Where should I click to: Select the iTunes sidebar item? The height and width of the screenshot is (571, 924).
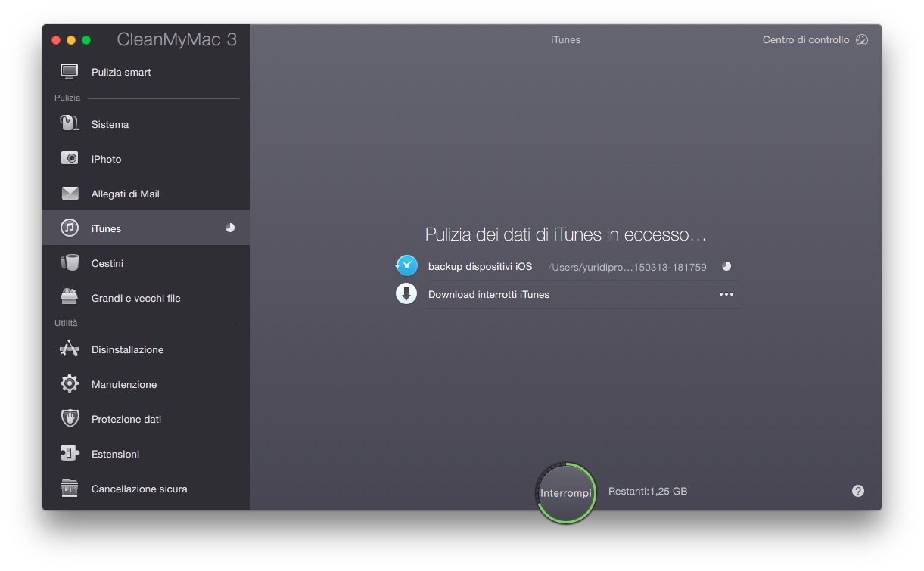click(146, 228)
